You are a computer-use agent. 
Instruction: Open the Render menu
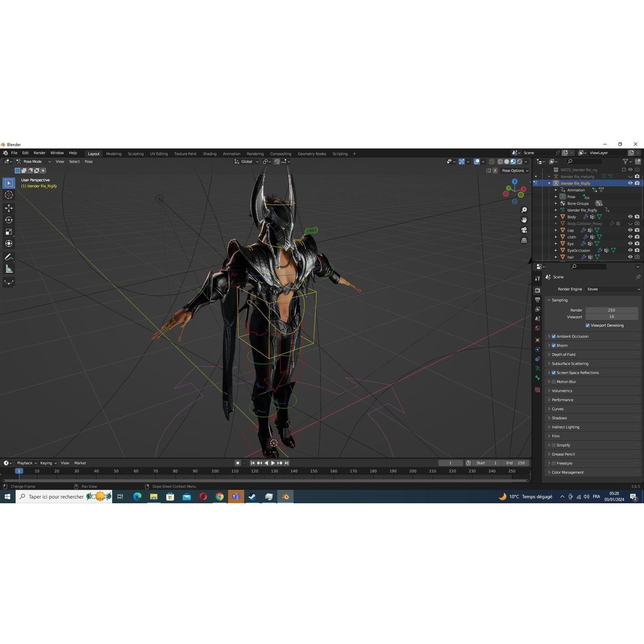39,153
